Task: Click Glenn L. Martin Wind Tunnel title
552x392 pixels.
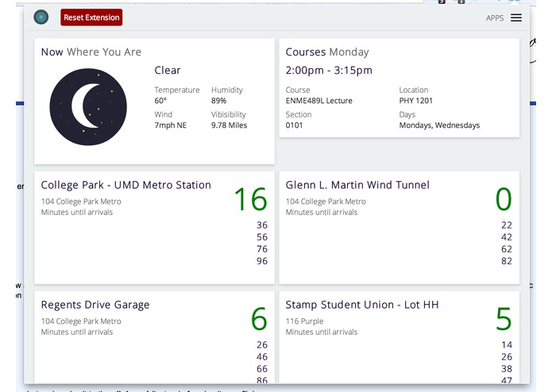Action: 357,185
